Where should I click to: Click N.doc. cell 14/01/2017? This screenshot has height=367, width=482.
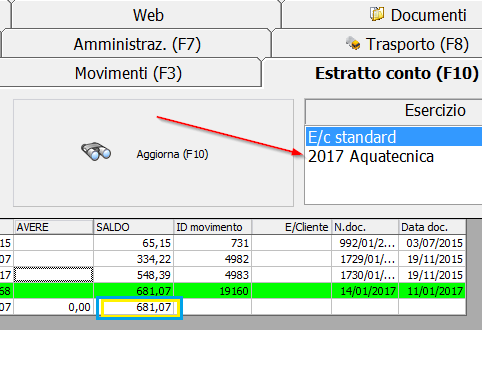pyautogui.click(x=365, y=291)
